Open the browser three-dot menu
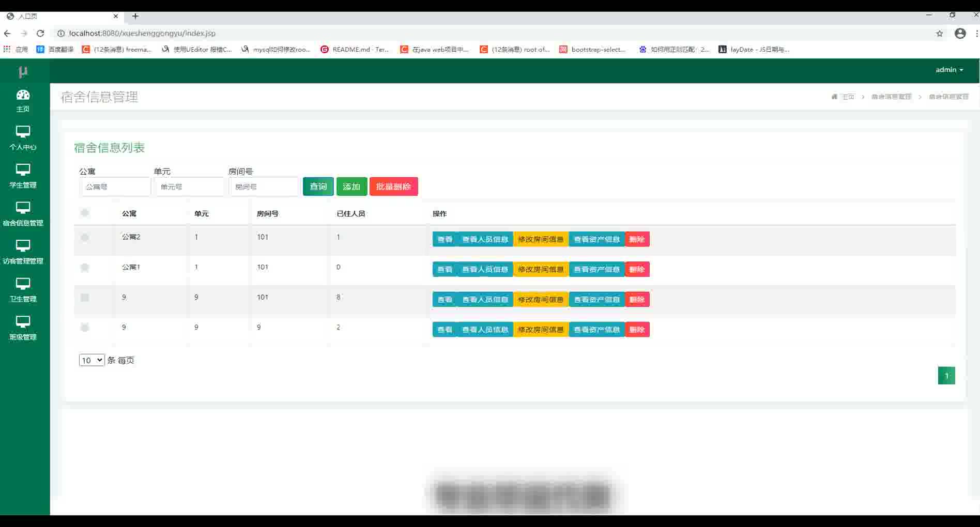The width and height of the screenshot is (980, 527). coord(976,34)
